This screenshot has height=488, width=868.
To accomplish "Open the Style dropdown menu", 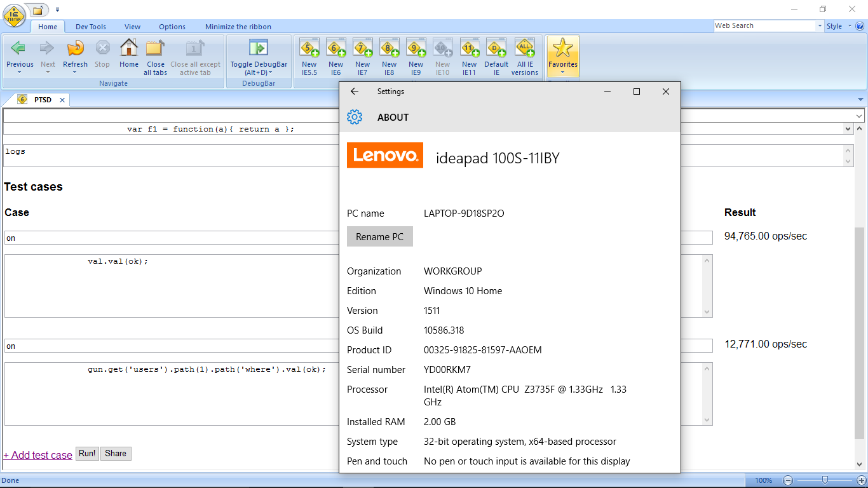I will point(838,26).
